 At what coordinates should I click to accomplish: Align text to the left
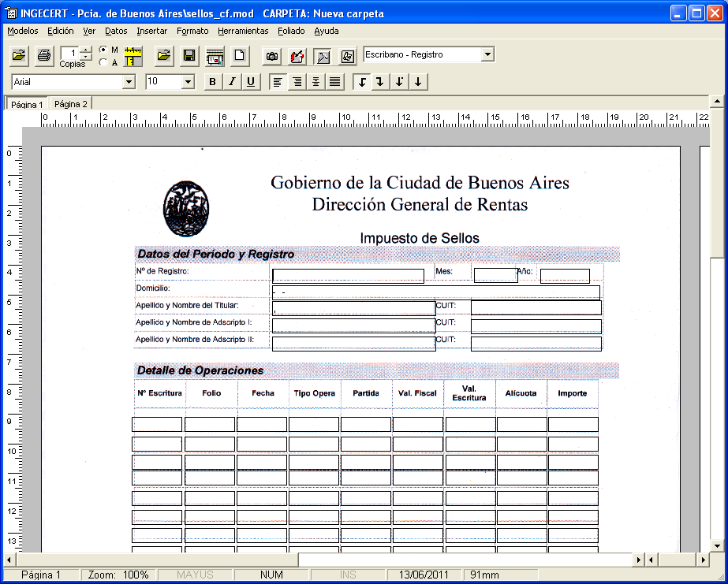coord(278,82)
